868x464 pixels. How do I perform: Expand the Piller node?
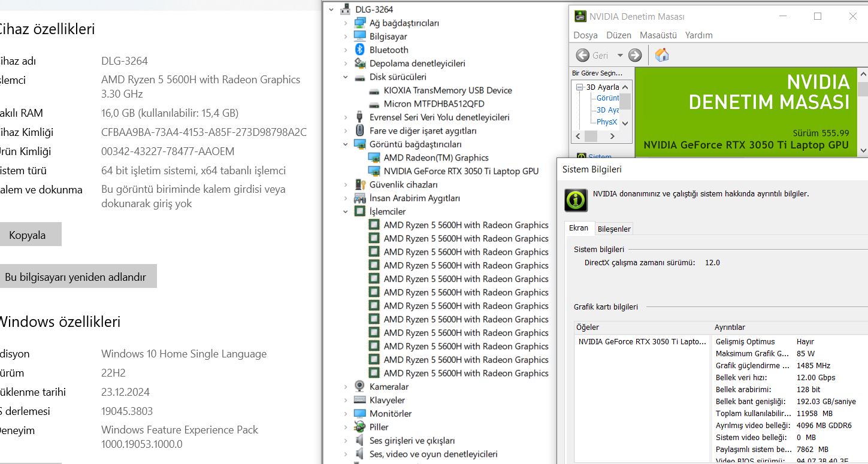(346, 427)
